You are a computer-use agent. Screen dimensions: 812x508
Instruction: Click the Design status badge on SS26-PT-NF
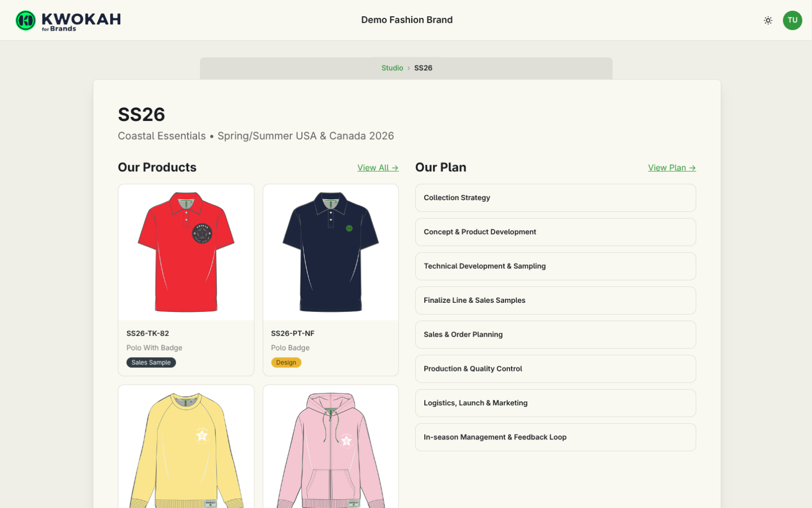(286, 362)
